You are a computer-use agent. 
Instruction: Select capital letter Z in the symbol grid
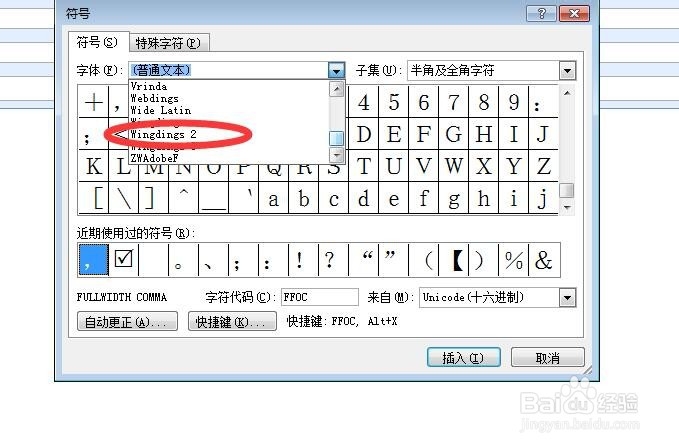(543, 166)
